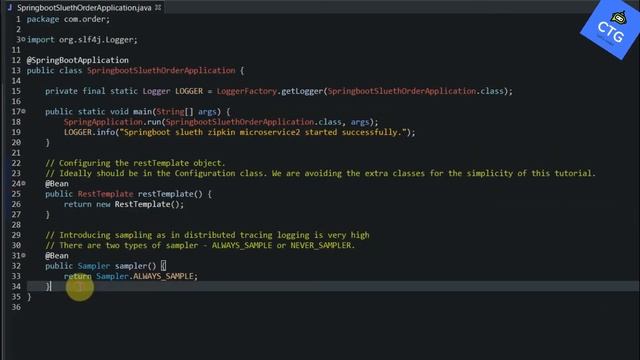
Task: Click the LOGGER constant declaration on line 15
Action: point(189,91)
